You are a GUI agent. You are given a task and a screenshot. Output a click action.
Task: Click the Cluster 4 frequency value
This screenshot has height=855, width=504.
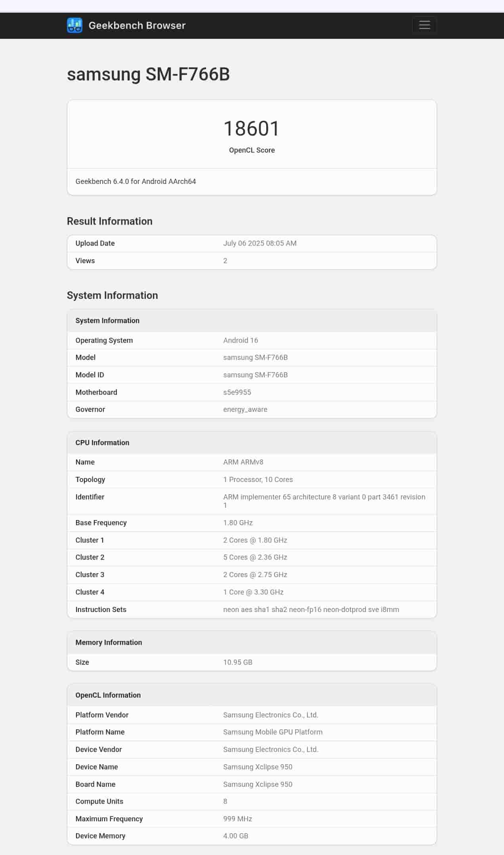(253, 592)
